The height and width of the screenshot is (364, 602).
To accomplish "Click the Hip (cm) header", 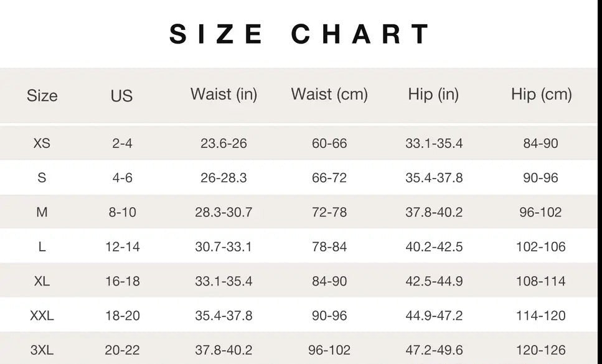I will 542,95.
